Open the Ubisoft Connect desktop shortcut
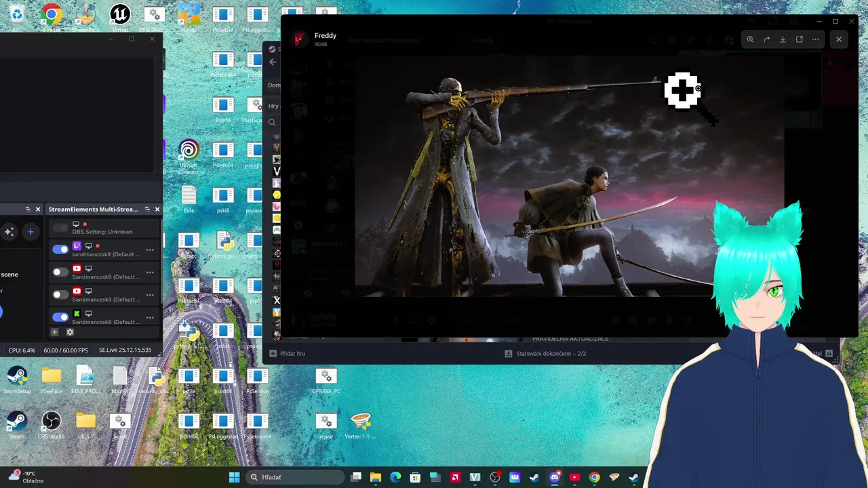The image size is (868, 488). pos(189,158)
